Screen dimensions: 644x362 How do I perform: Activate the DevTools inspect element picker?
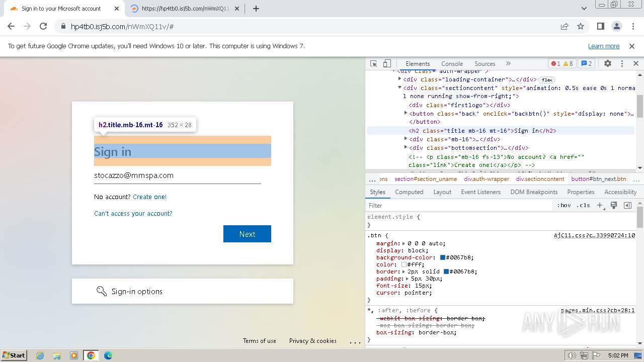pos(373,64)
